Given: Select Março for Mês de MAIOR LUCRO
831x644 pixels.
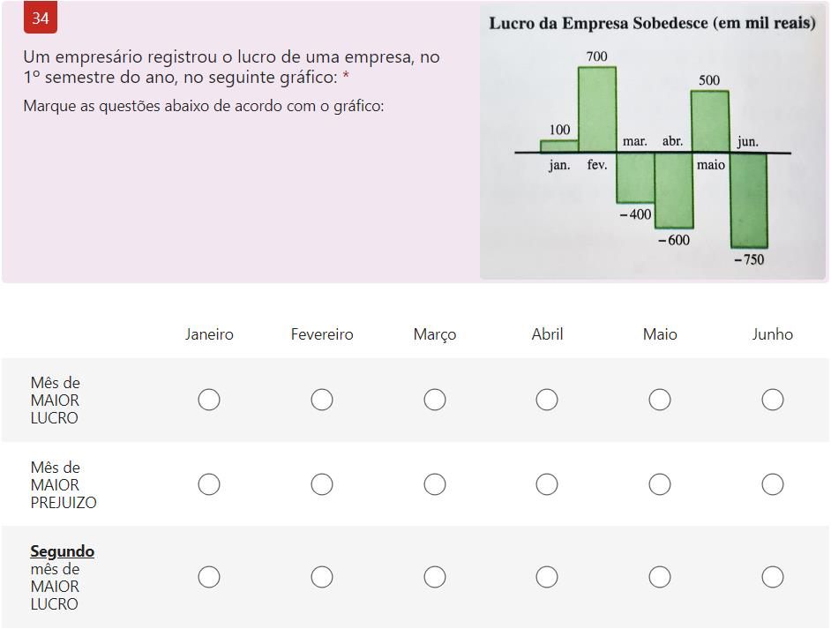Looking at the screenshot, I should pos(435,400).
